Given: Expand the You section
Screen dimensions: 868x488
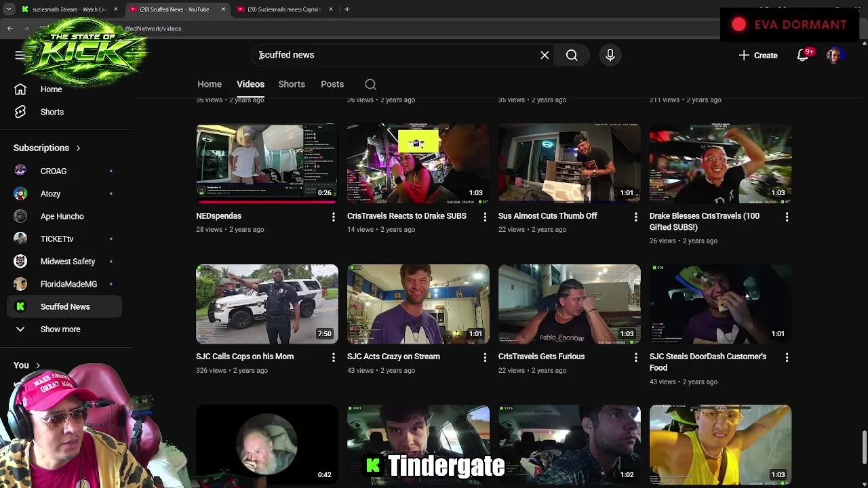Looking at the screenshot, I should [27, 365].
